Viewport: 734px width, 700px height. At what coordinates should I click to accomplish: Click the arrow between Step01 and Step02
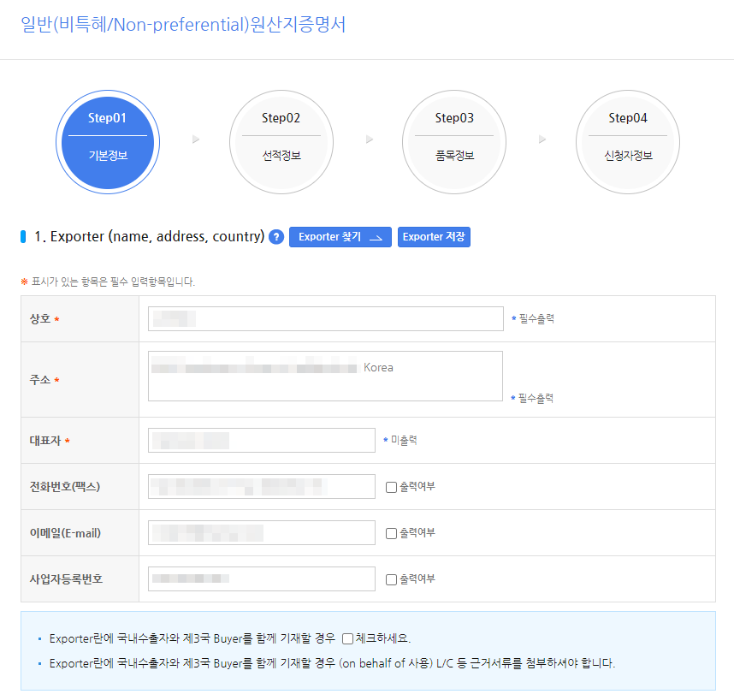[196, 139]
